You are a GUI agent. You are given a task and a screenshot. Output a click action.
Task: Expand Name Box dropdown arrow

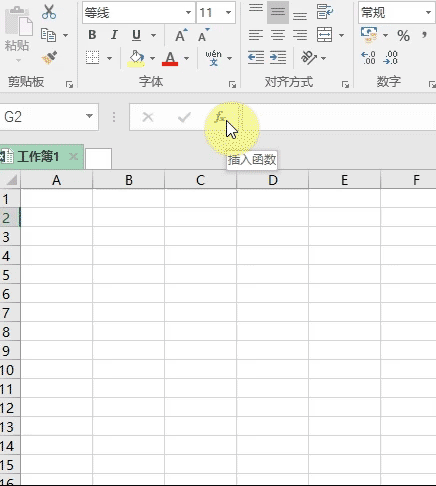[x=89, y=116]
